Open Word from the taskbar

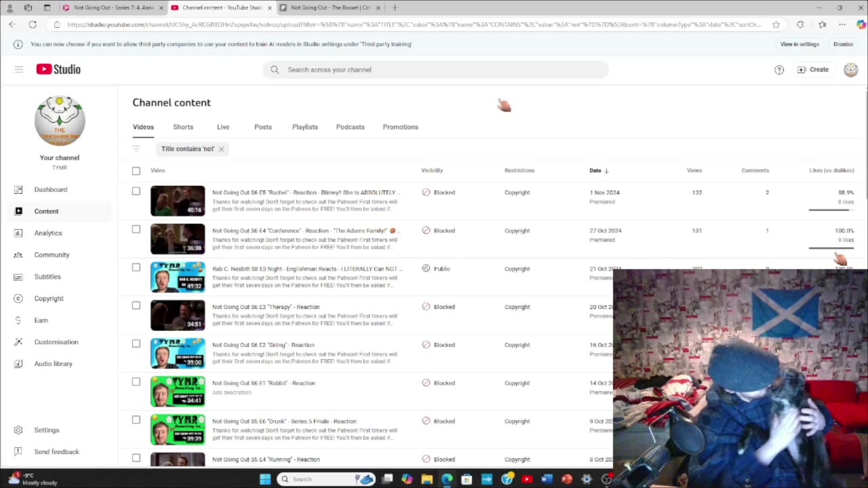tap(547, 479)
